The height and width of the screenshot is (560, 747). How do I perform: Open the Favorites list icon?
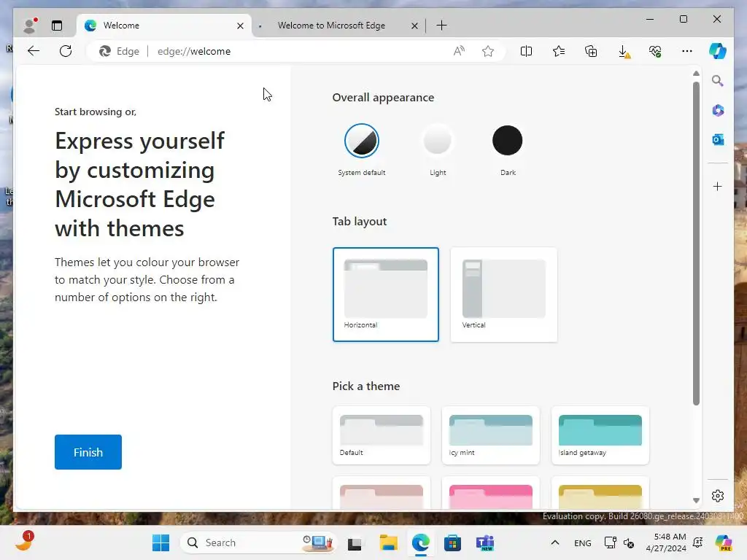click(558, 51)
